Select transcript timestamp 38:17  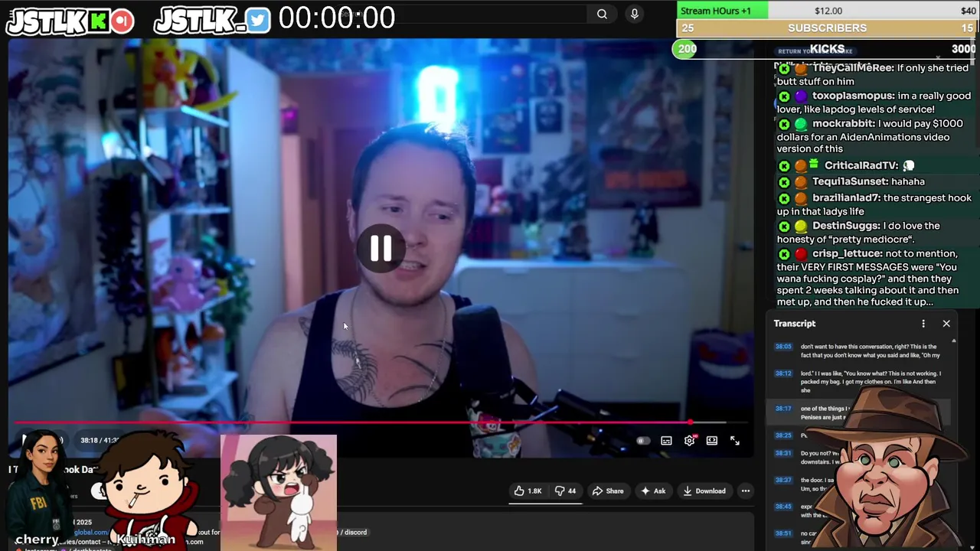(783, 409)
